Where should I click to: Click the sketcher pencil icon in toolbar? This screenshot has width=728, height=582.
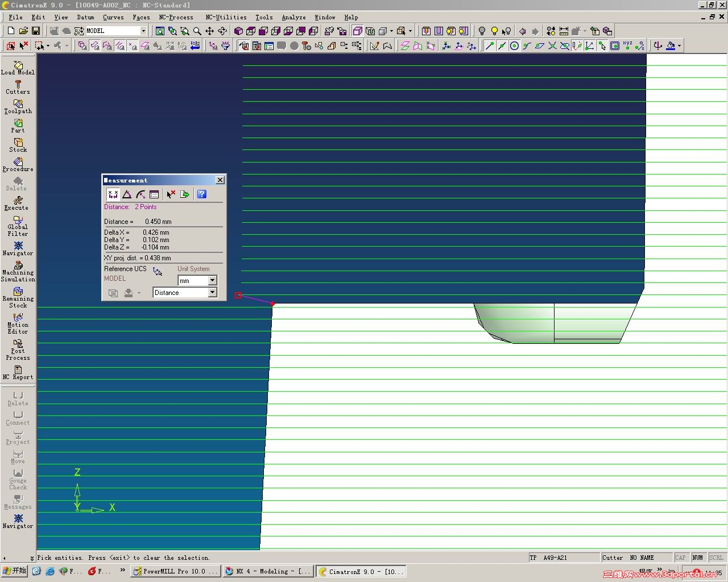(374, 45)
